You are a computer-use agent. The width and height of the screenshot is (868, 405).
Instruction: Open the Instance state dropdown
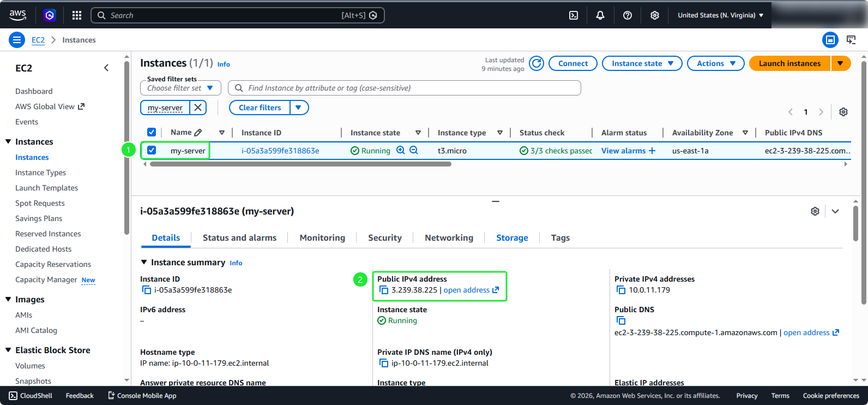pyautogui.click(x=642, y=63)
